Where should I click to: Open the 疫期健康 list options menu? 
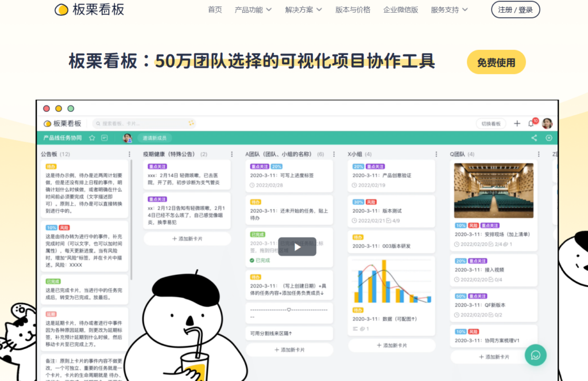click(232, 154)
